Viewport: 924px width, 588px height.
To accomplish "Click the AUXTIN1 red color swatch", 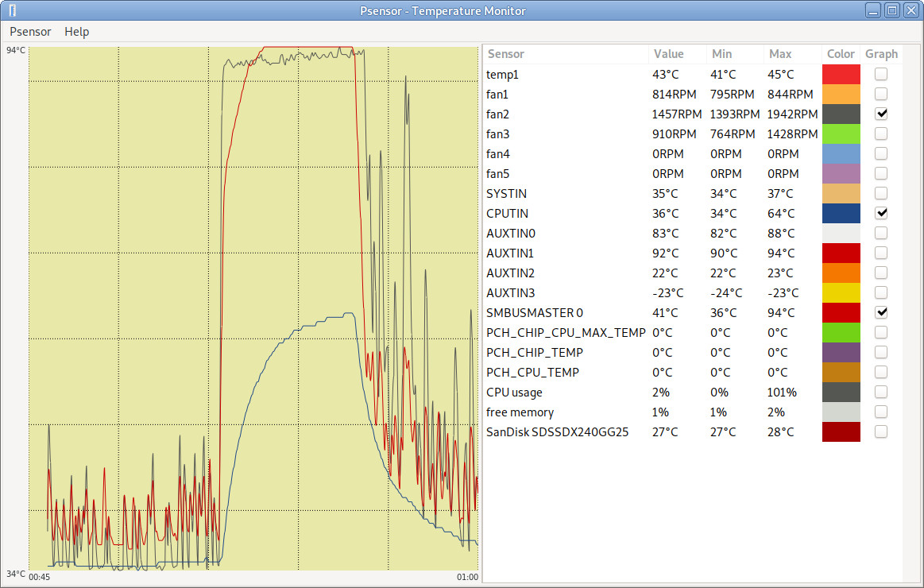I will [x=841, y=253].
